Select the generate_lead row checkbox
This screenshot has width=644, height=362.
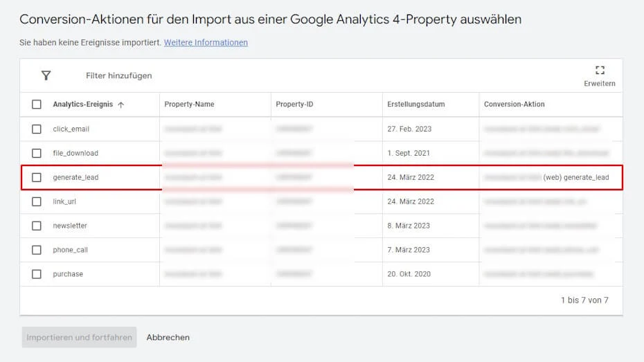(x=37, y=177)
